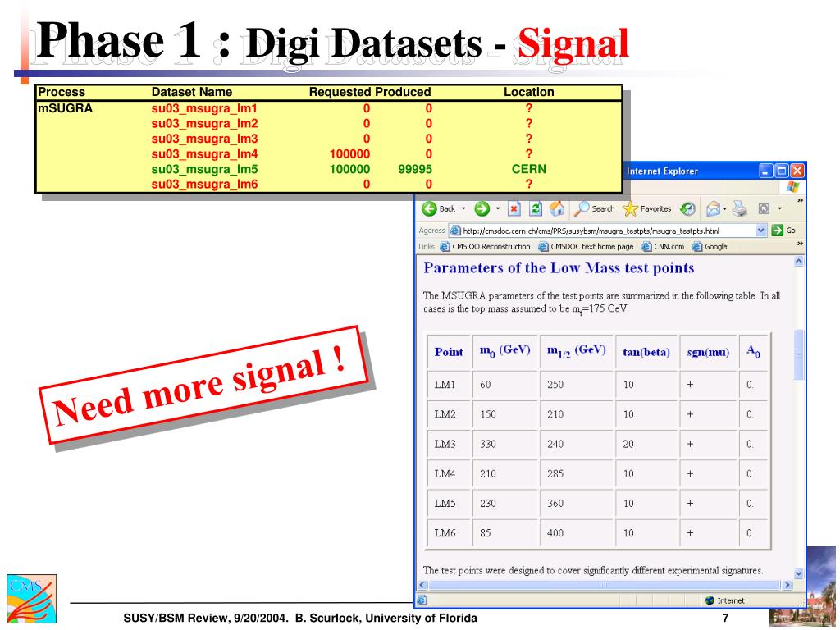Click the 'Dataset Name' column header

point(192,92)
